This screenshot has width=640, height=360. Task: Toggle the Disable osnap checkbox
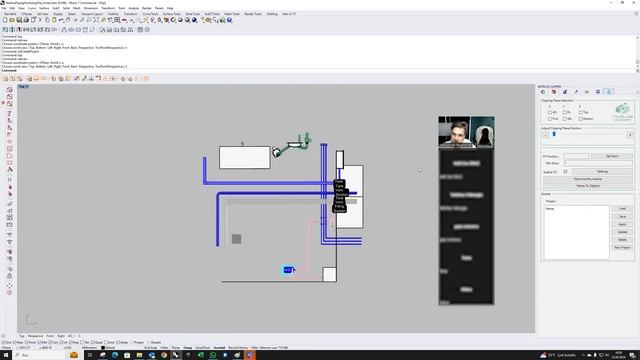[149, 342]
